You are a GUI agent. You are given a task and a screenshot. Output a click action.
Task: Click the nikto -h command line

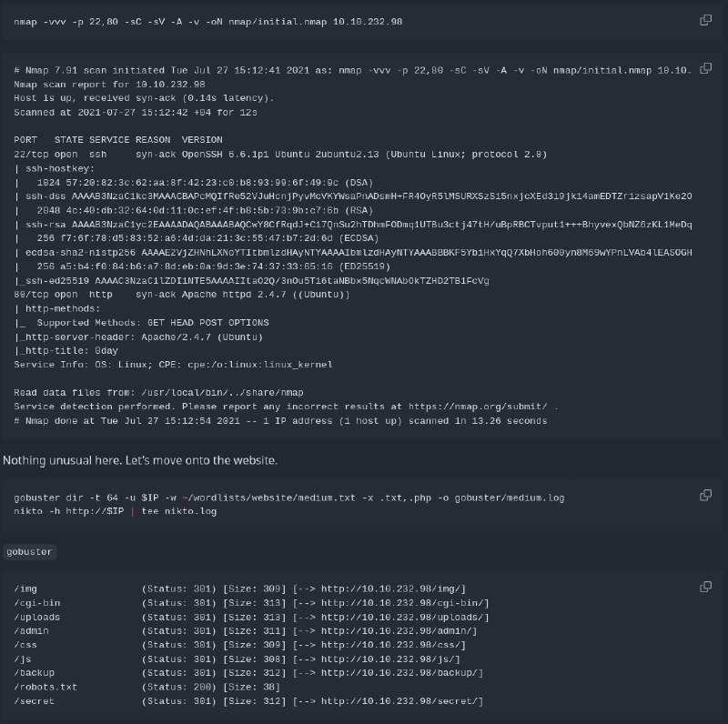click(x=116, y=511)
